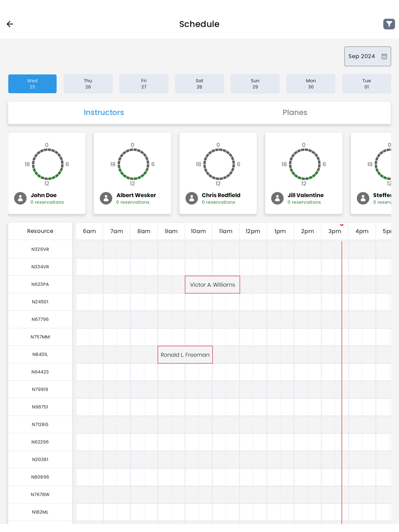Switch to the Planes tab

click(x=295, y=112)
